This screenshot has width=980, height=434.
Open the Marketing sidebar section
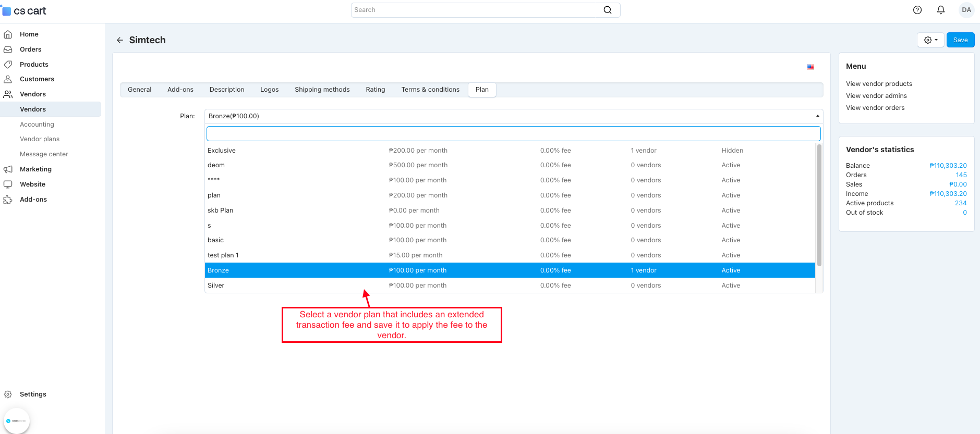coord(35,169)
